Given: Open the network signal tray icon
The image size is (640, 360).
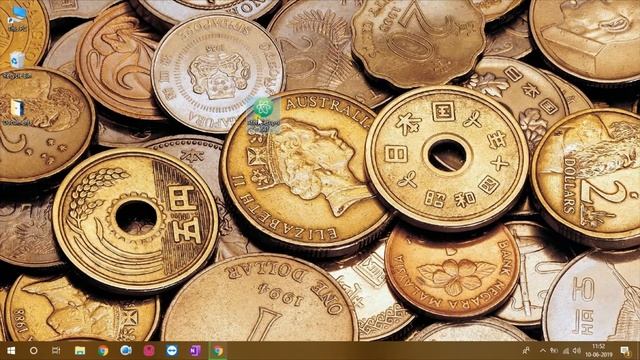Looking at the screenshot, I should (565, 351).
